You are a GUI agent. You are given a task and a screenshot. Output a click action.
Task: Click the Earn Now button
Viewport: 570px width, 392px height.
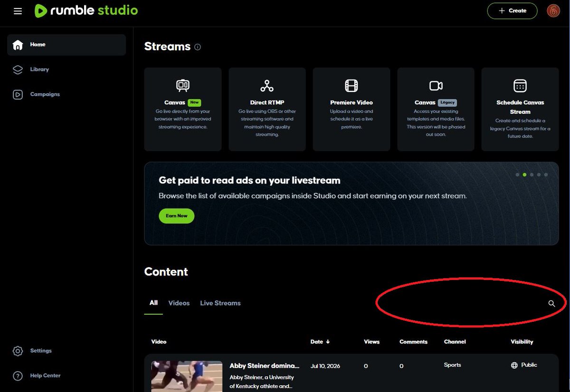point(176,216)
